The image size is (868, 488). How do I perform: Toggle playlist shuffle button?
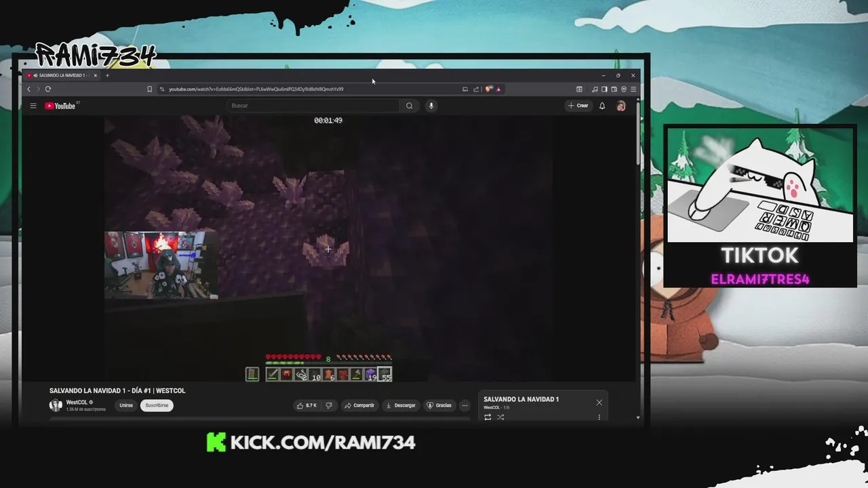coord(500,417)
